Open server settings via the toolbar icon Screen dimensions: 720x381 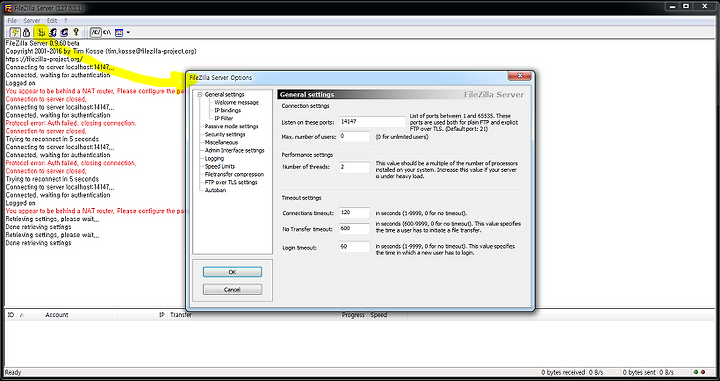(x=41, y=33)
